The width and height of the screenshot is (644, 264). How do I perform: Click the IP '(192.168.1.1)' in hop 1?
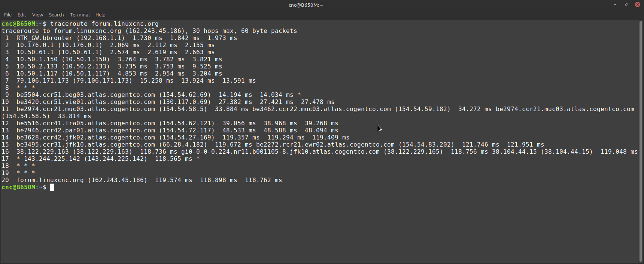pyautogui.click(x=101, y=38)
